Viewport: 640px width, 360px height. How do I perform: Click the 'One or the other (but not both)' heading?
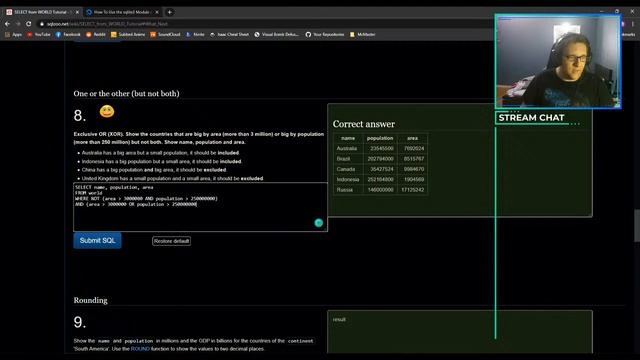coord(127,93)
